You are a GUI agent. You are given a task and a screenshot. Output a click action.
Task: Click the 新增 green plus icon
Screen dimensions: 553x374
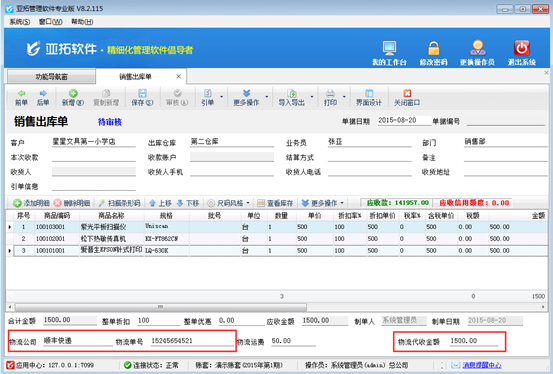pos(73,93)
